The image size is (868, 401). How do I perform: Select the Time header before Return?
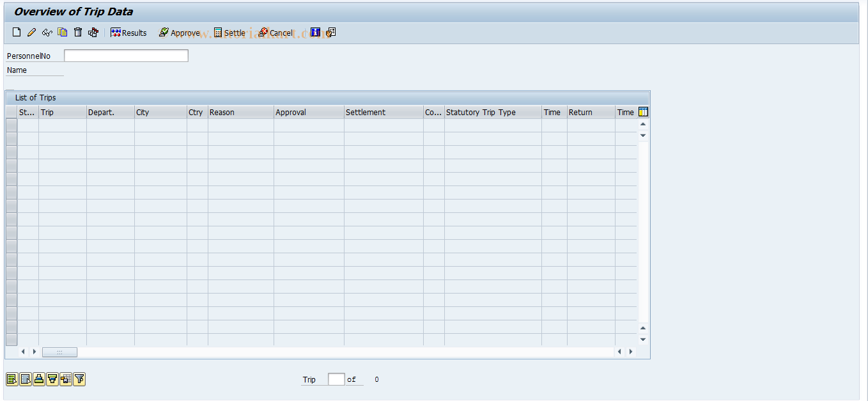[x=555, y=112]
